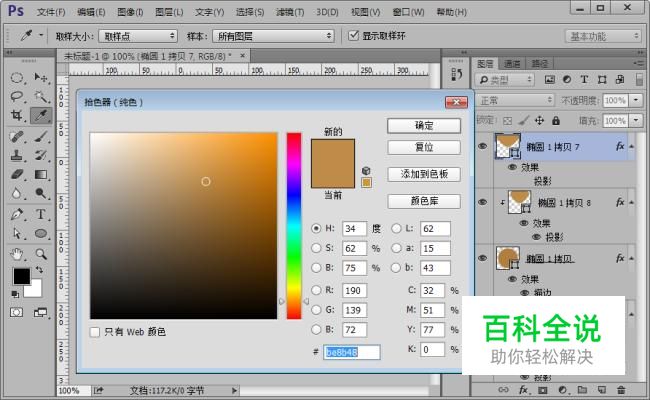This screenshot has height=400, width=650.
Task: Open the 样本 所有图层 dropdown
Action: (273, 36)
